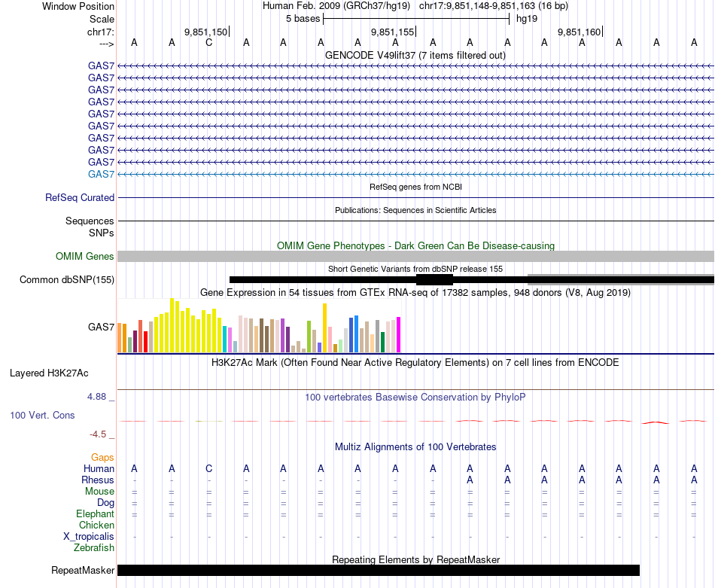
Task: Click position text chr17:9,851,148-9,851,163 (16 bp)
Action: point(494,6)
